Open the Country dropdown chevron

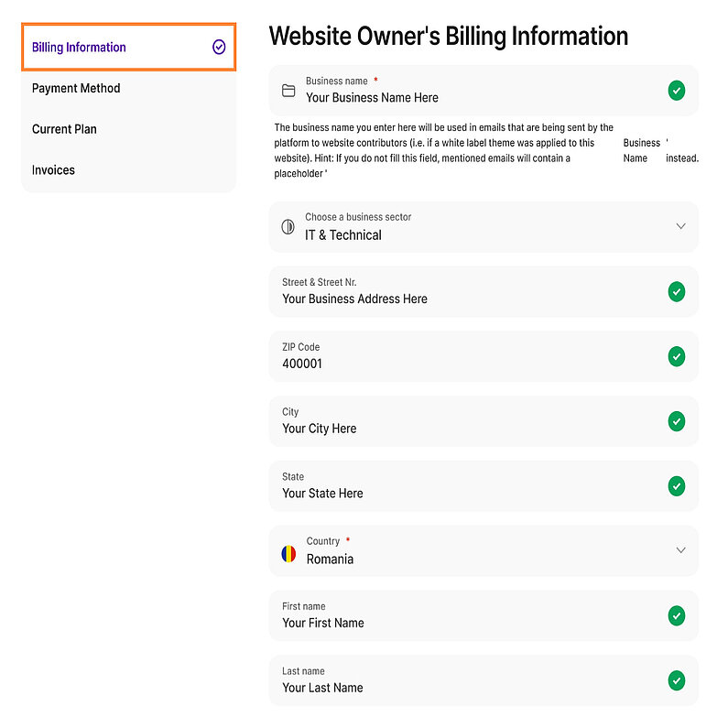(680, 550)
